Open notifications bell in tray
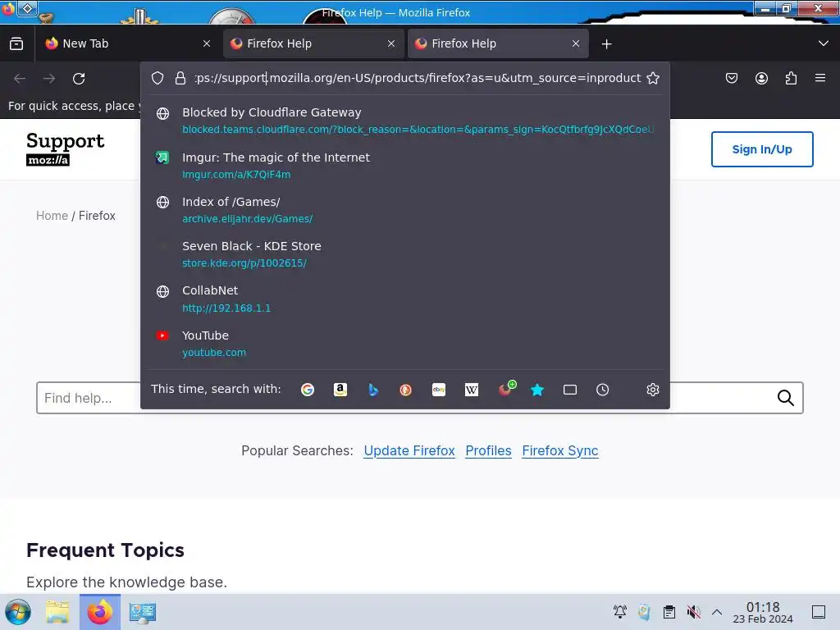This screenshot has width=840, height=630. point(620,612)
